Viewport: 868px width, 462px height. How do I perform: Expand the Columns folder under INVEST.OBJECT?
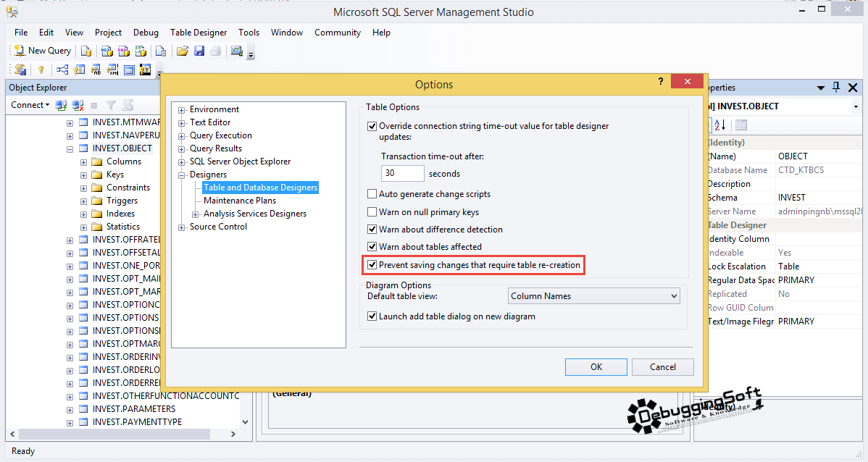84,162
